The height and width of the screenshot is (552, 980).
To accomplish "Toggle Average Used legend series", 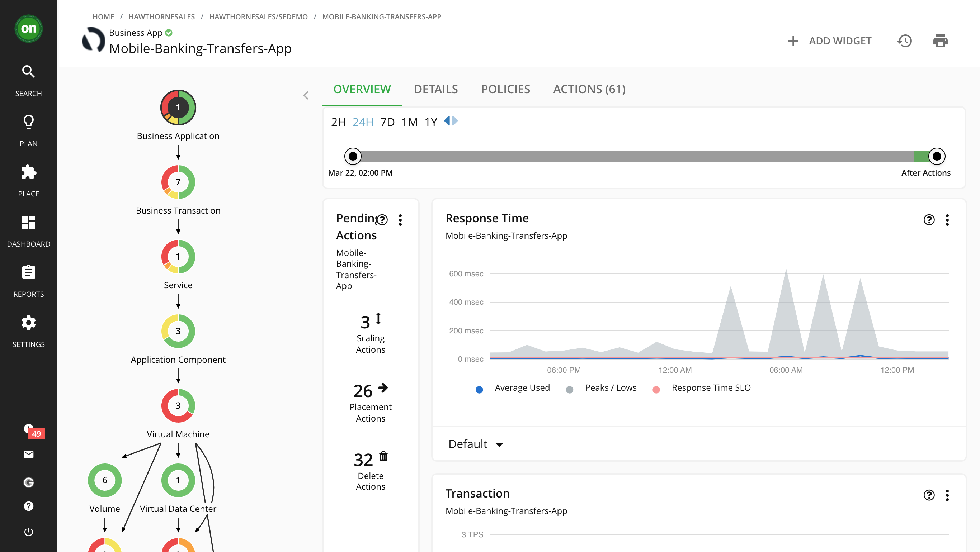I will (x=522, y=388).
